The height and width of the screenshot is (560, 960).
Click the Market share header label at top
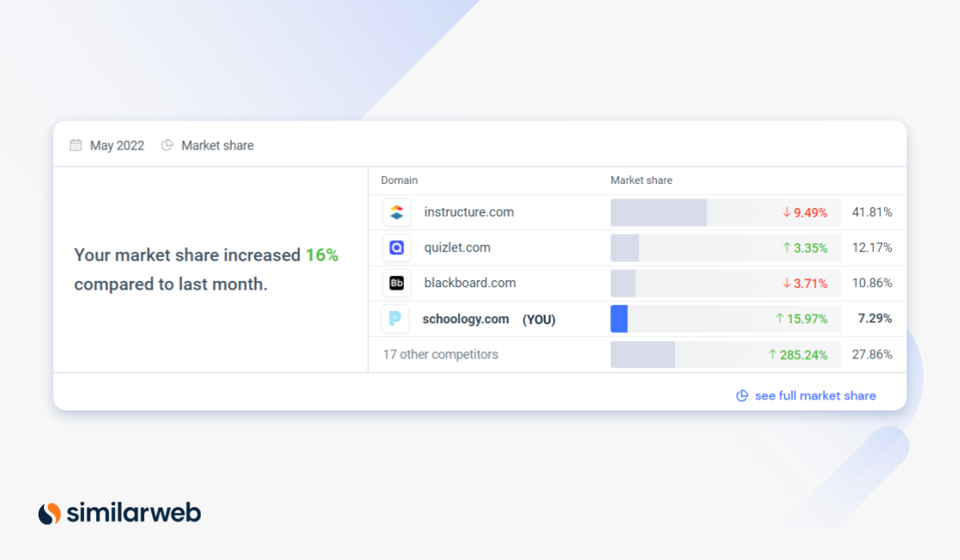click(218, 145)
